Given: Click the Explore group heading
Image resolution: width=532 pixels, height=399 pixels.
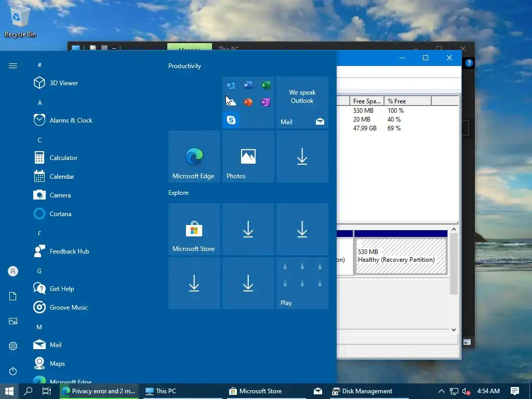Looking at the screenshot, I should (x=179, y=192).
